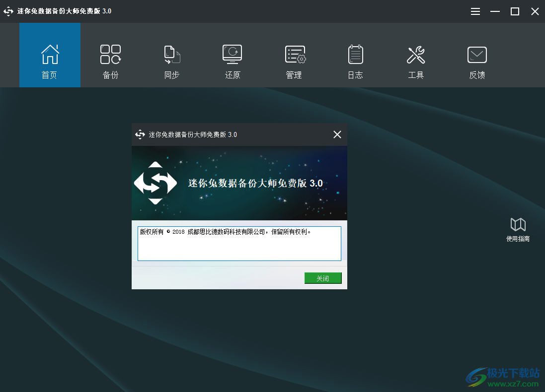Close the about dialog with its X
Image resolution: width=545 pixels, height=392 pixels.
coord(337,134)
